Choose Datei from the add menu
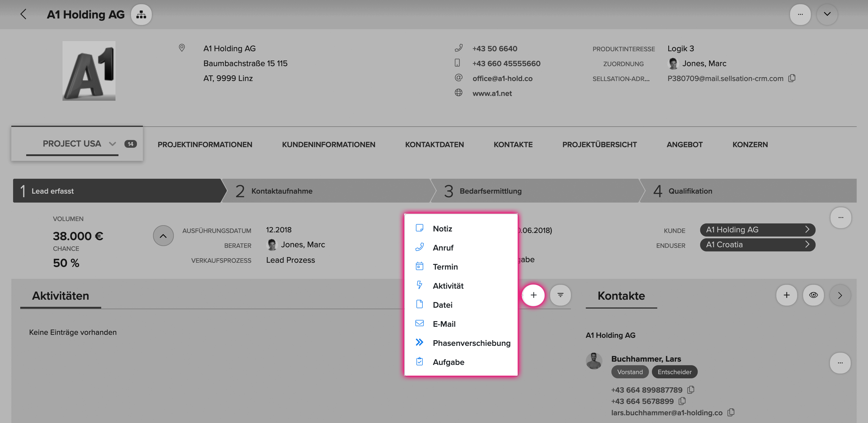The height and width of the screenshot is (423, 868). pos(460,305)
